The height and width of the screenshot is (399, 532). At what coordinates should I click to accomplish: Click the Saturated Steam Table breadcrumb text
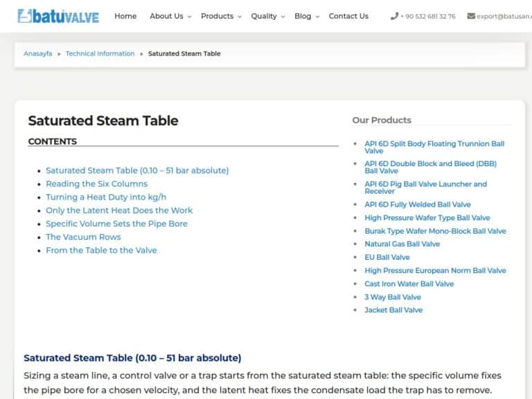pyautogui.click(x=184, y=53)
